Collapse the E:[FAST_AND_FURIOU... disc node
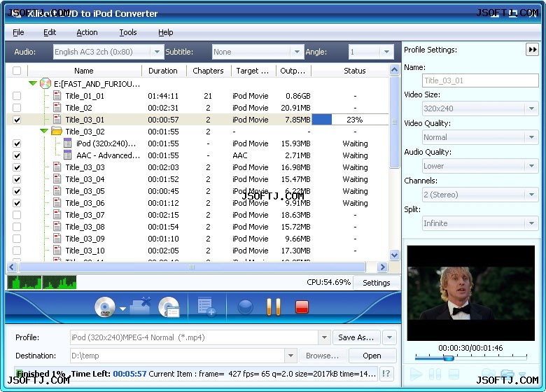546x392 pixels. [33, 83]
